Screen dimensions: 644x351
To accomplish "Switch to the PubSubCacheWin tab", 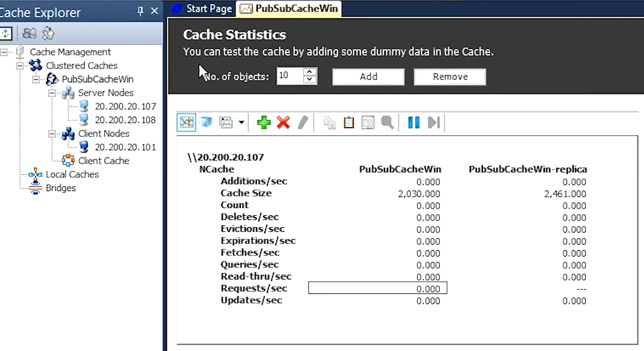I will tap(289, 8).
